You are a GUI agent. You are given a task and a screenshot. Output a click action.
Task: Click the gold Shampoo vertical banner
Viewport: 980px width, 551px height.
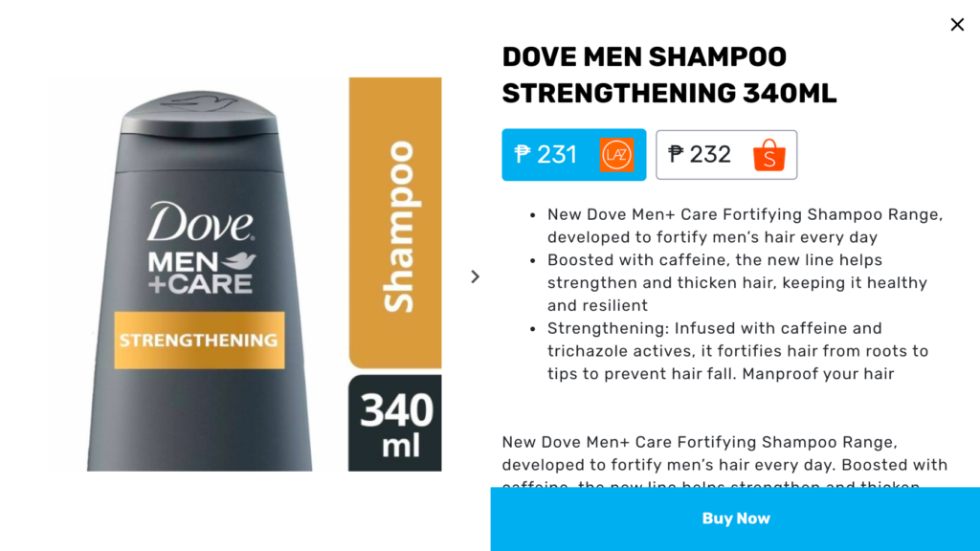pos(395,223)
